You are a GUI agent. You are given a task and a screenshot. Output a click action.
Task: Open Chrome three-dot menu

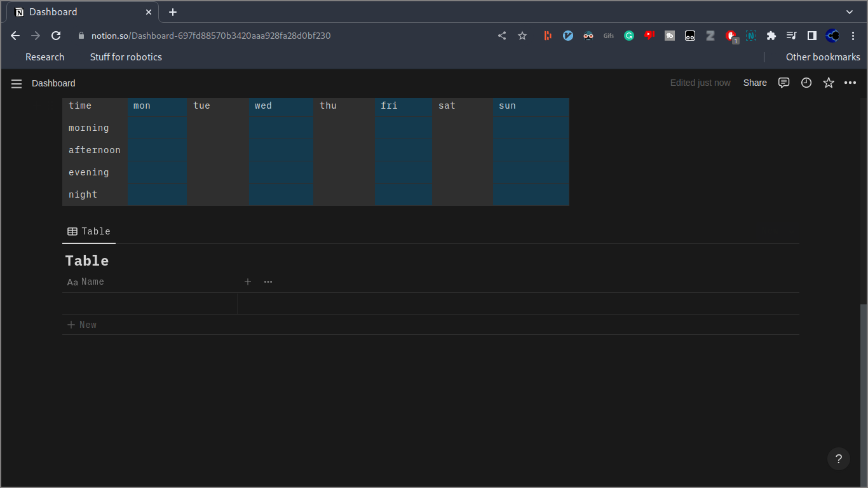tap(853, 36)
